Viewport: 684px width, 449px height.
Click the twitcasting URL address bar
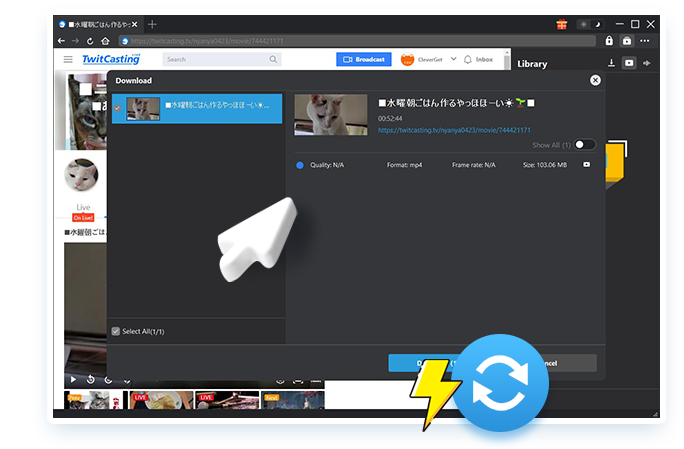(x=358, y=41)
